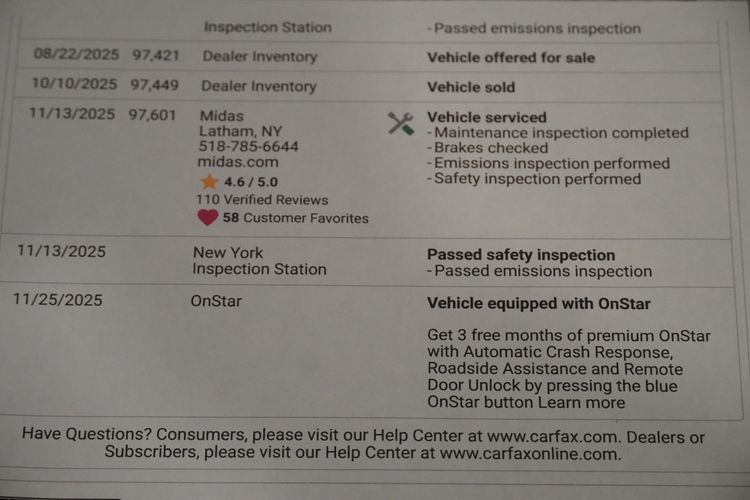This screenshot has height=500, width=750.
Task: Select the bold Passed safety inspection heading
Action: 521,255
